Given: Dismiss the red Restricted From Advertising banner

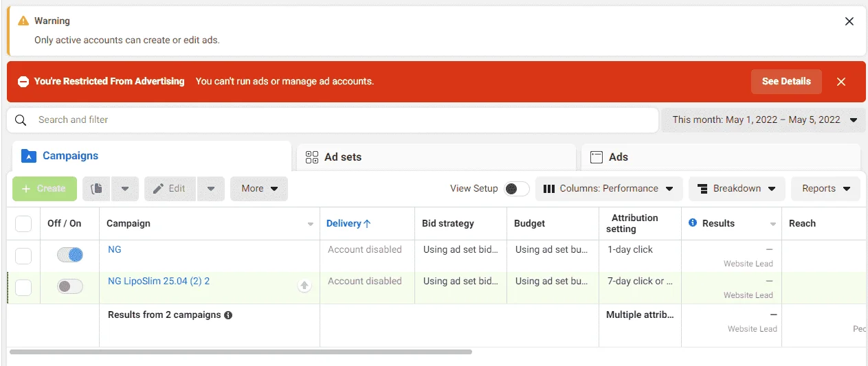Looking at the screenshot, I should [841, 82].
